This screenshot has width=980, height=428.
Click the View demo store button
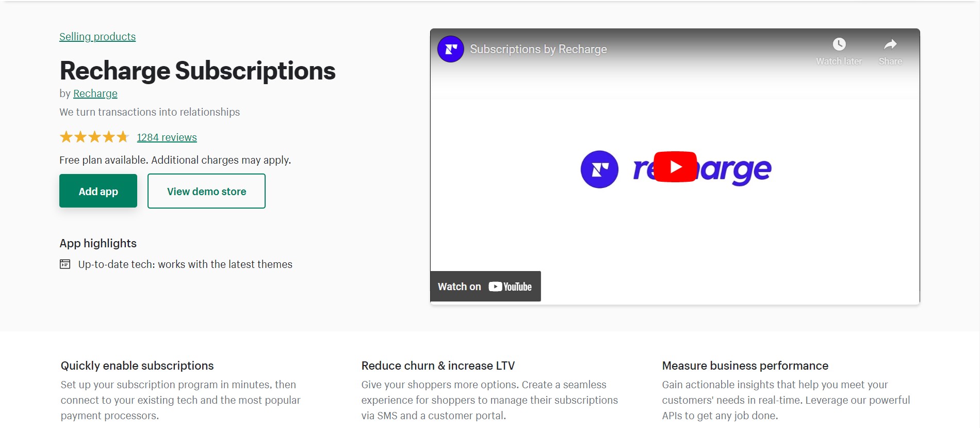pyautogui.click(x=206, y=191)
